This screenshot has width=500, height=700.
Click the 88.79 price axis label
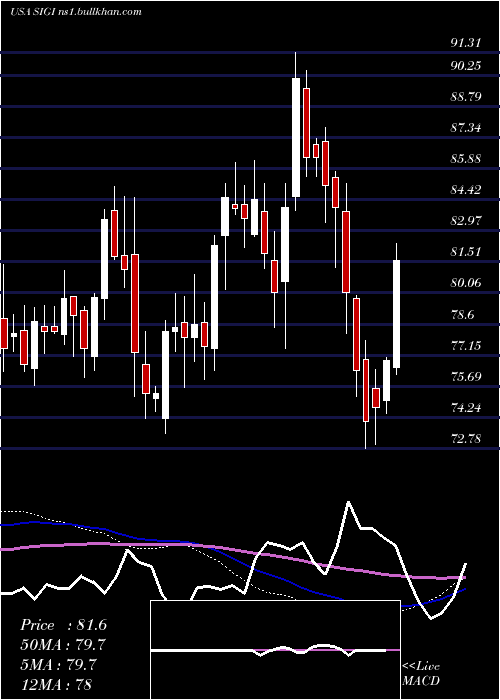[466, 96]
